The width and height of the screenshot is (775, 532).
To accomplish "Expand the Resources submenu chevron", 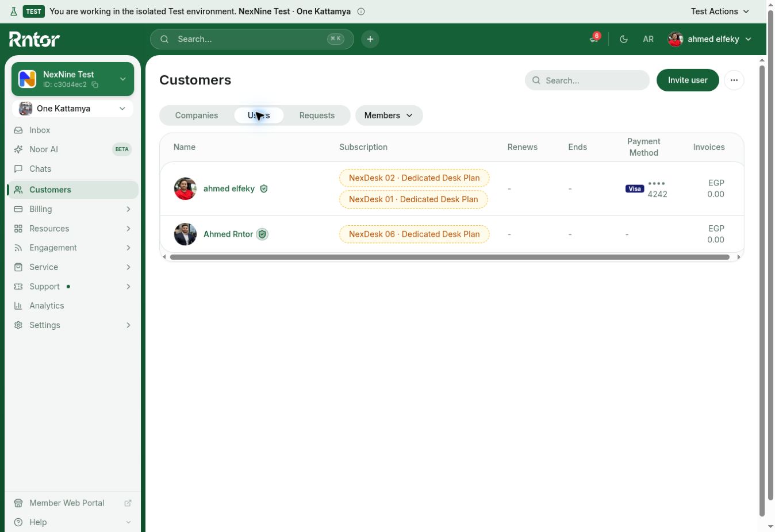I will point(128,229).
